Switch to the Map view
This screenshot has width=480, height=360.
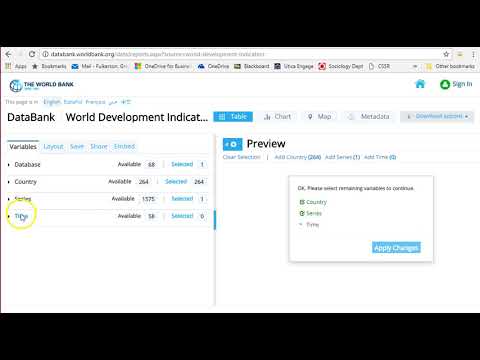pos(319,117)
